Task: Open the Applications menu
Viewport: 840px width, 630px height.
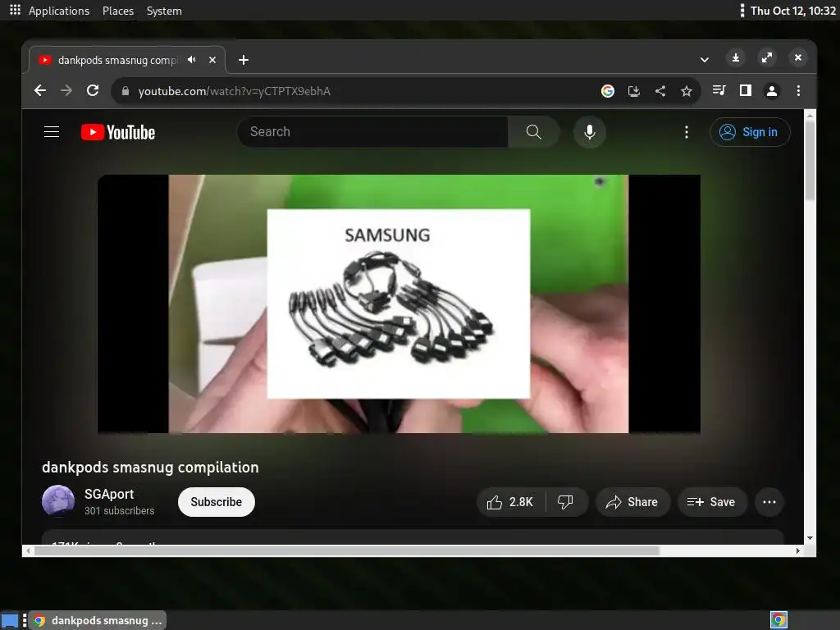Action: 59,11
